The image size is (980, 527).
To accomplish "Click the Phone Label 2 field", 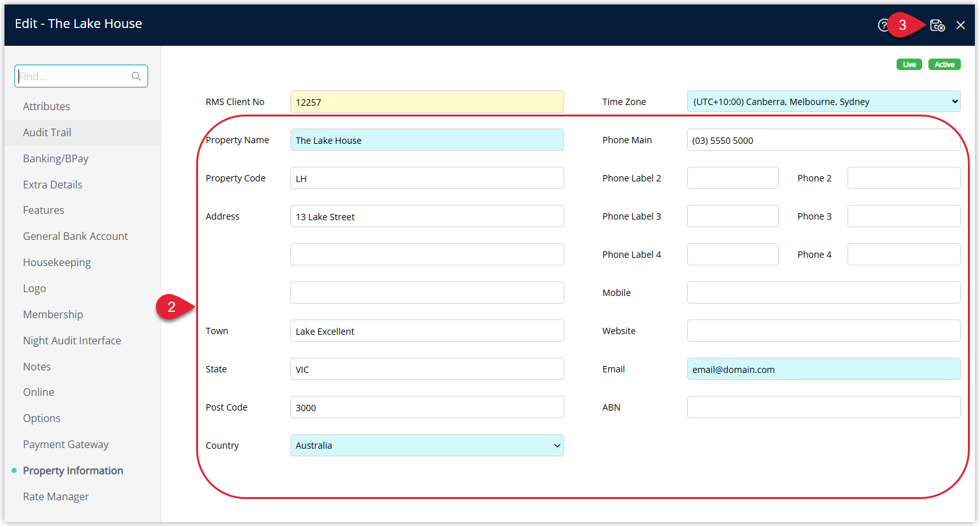I will coord(732,178).
